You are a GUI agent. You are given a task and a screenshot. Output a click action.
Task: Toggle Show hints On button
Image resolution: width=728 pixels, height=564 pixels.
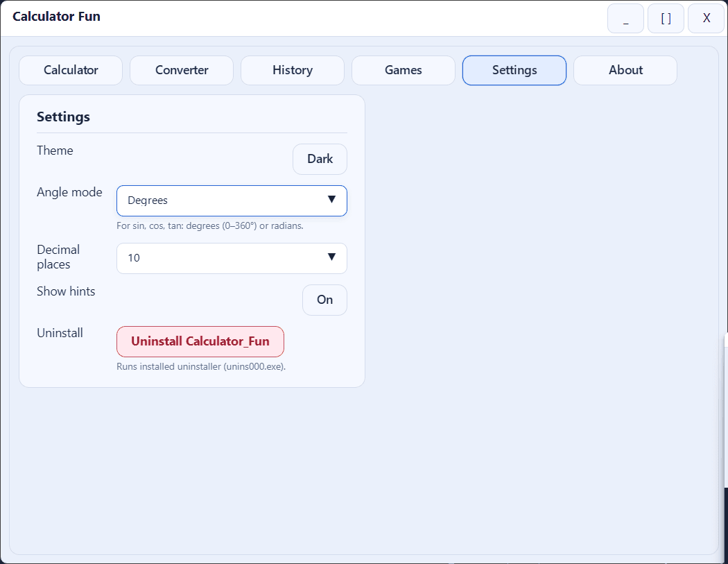pos(324,300)
